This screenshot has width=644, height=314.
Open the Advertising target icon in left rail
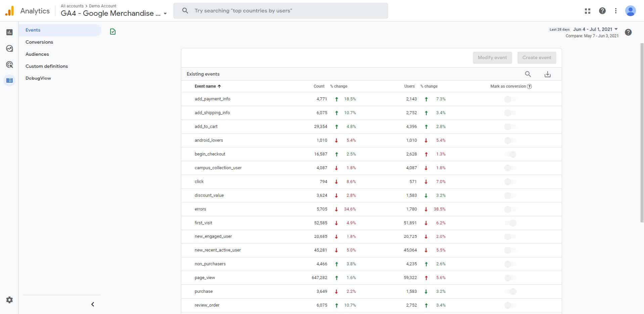point(9,64)
